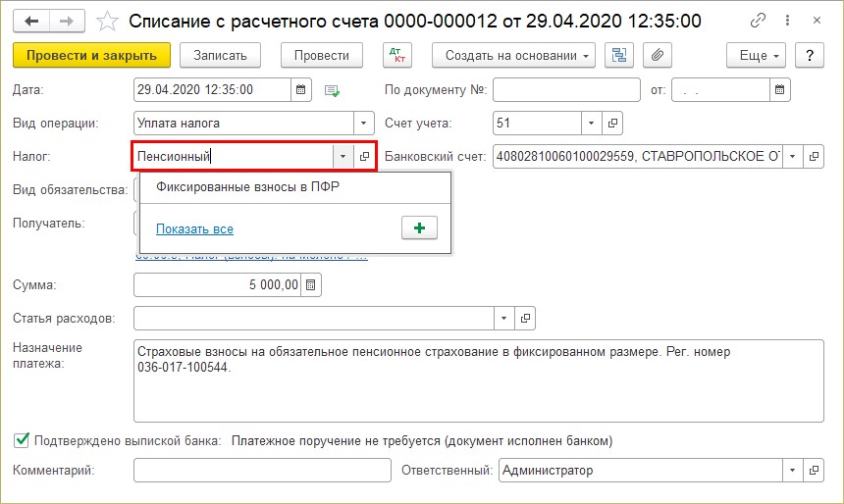Close the document with the X button
The width and height of the screenshot is (844, 504).
[x=817, y=21]
